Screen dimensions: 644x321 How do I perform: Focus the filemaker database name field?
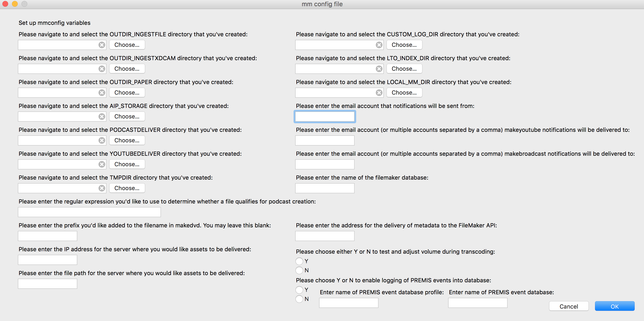click(x=324, y=188)
